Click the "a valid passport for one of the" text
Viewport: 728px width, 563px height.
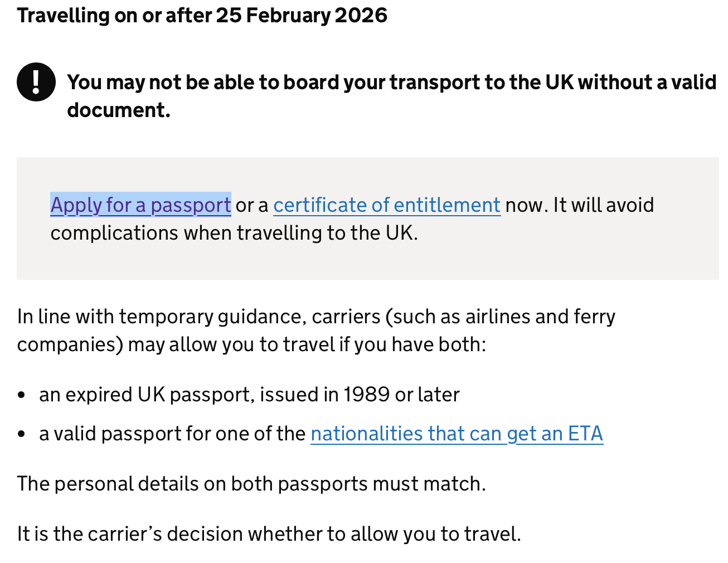[172, 434]
